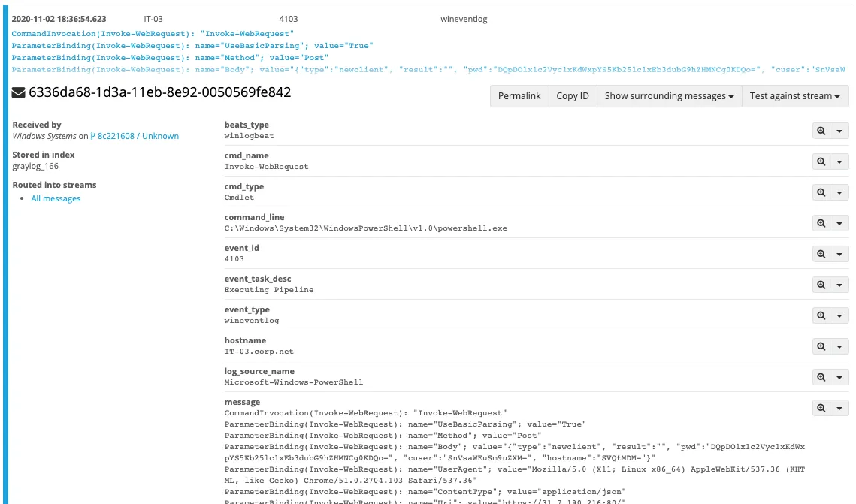The image size is (856, 504).
Task: Click the Cmdlet value under cmd_type
Action: (239, 198)
